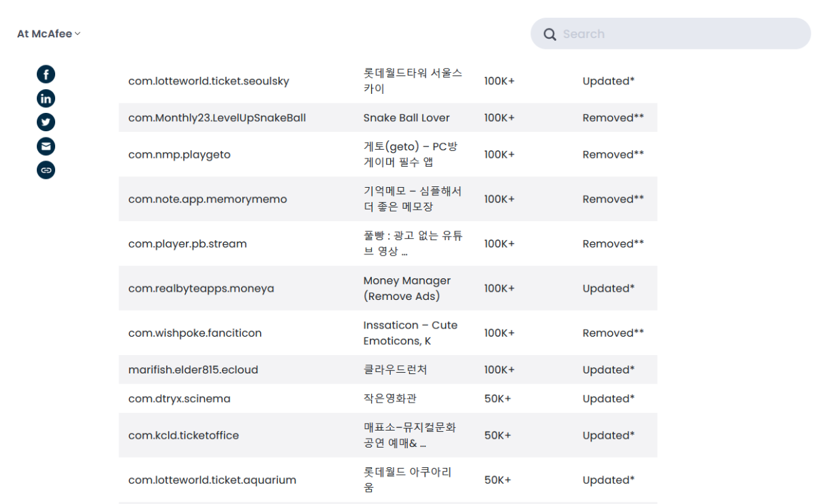Click com.note.app.memorymemo package name
This screenshot has width=817, height=504.
click(208, 199)
